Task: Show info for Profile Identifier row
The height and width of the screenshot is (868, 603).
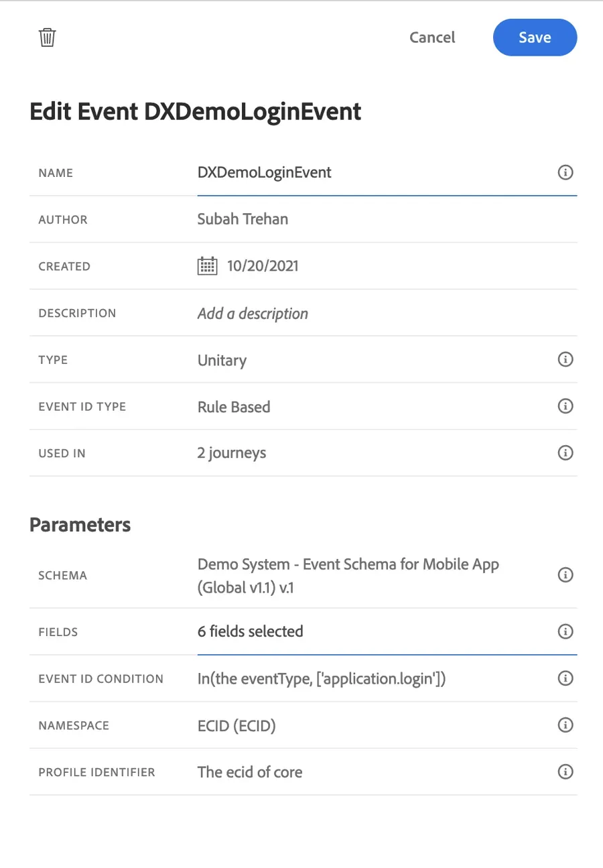Action: coord(565,772)
